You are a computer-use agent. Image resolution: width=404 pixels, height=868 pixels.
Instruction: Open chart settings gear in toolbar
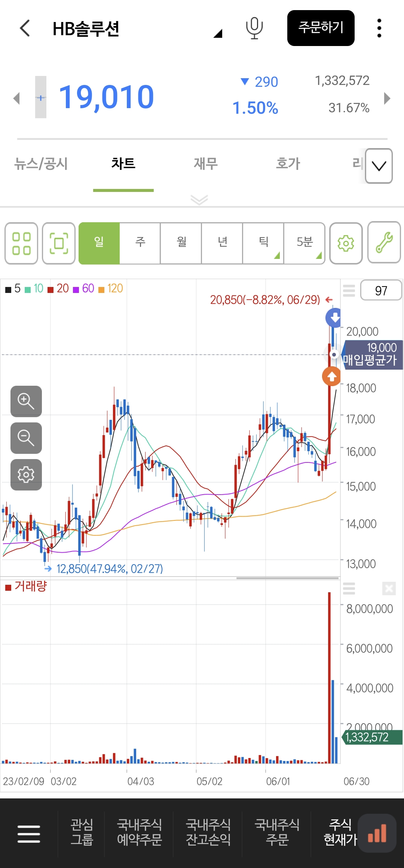pyautogui.click(x=346, y=244)
